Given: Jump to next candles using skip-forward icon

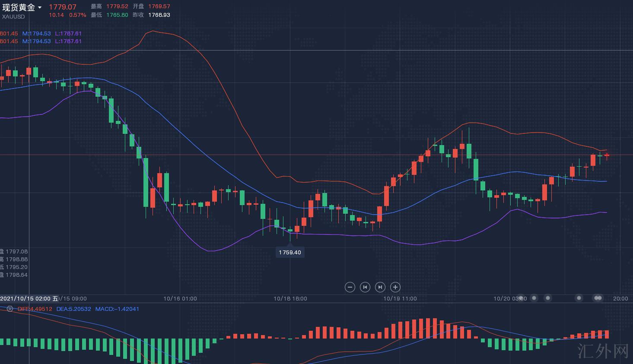Looking at the screenshot, I should point(380,287).
